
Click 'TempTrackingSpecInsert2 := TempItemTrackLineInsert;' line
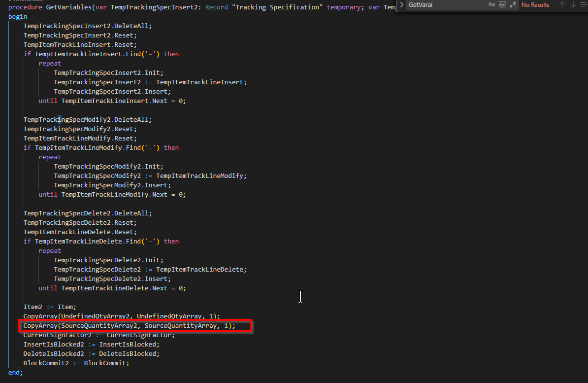tap(150, 82)
